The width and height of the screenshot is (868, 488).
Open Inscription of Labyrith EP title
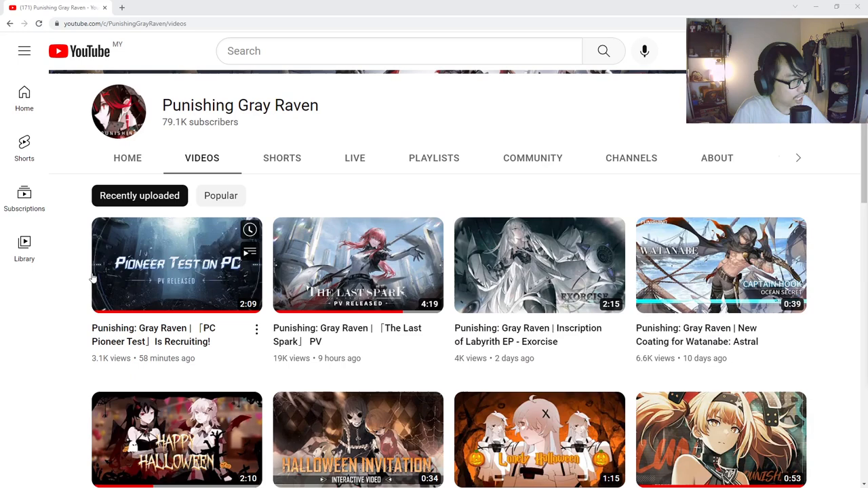528,335
